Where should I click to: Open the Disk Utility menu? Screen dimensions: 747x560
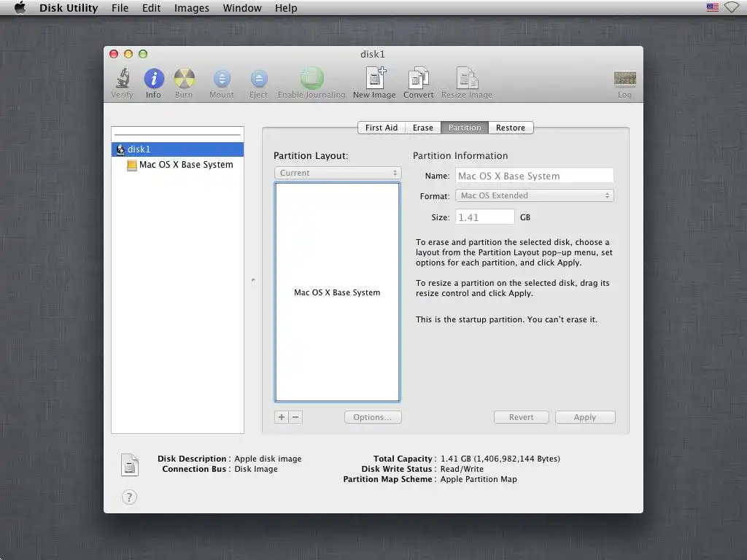pyautogui.click(x=69, y=8)
